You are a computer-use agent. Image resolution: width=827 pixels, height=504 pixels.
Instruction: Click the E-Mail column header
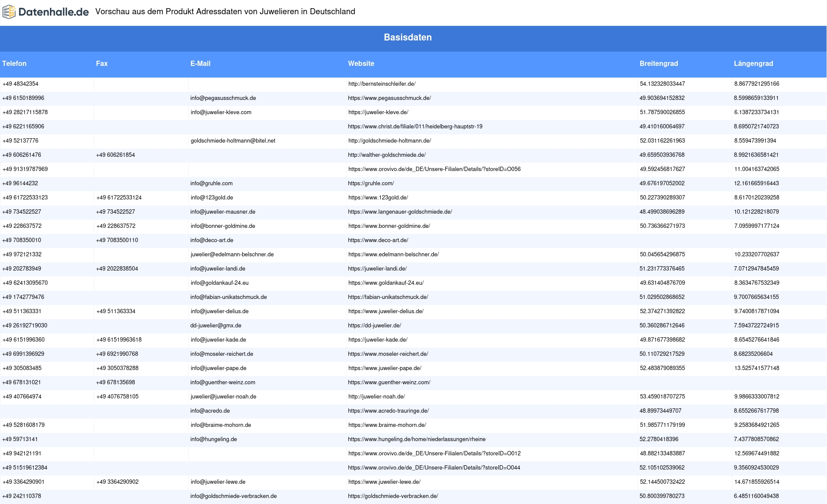tap(200, 63)
